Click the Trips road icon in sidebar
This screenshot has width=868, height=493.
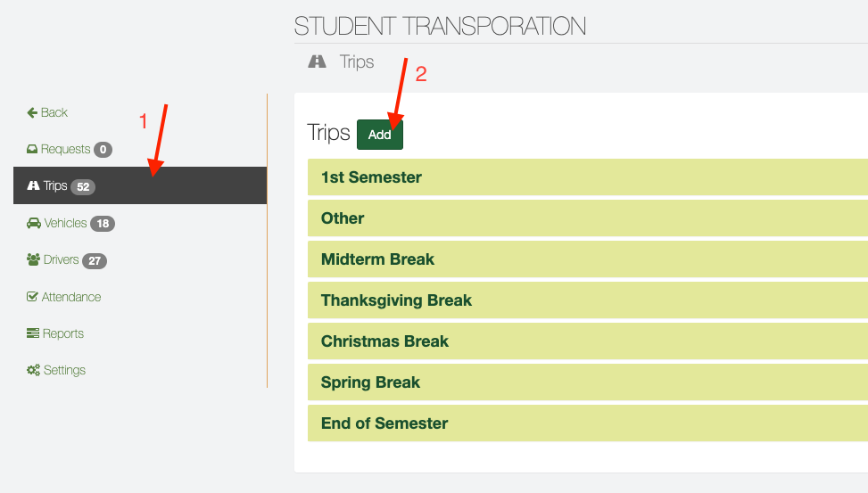click(x=34, y=185)
